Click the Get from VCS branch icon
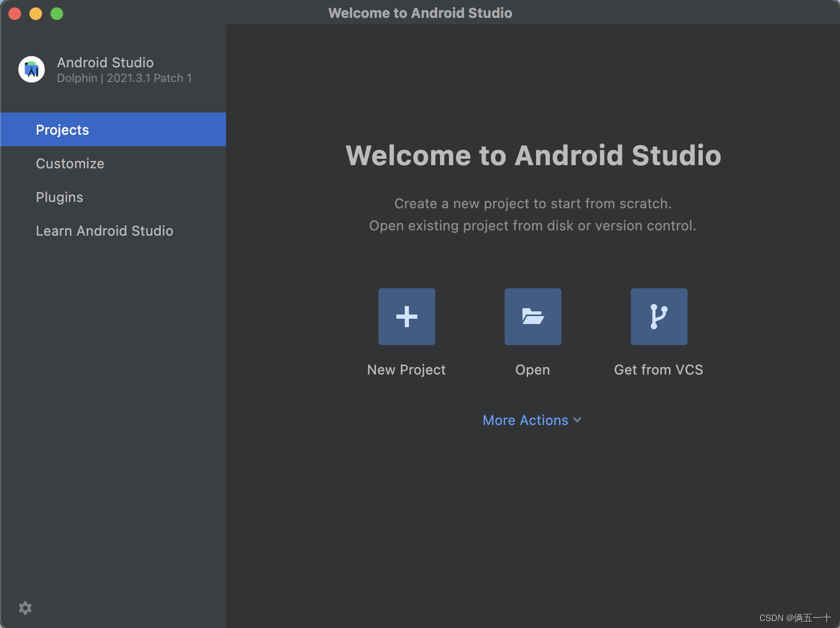 point(659,317)
